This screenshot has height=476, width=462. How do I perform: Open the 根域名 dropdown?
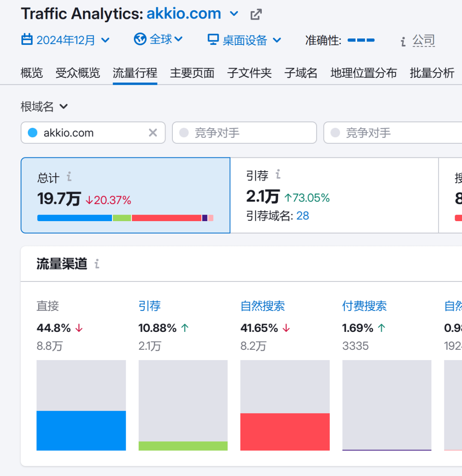pos(44,106)
